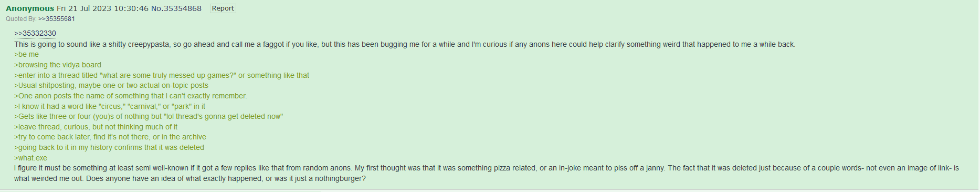Click the Quoted By label
Image resolution: width=980 pixels, height=192 pixels.
(21, 19)
